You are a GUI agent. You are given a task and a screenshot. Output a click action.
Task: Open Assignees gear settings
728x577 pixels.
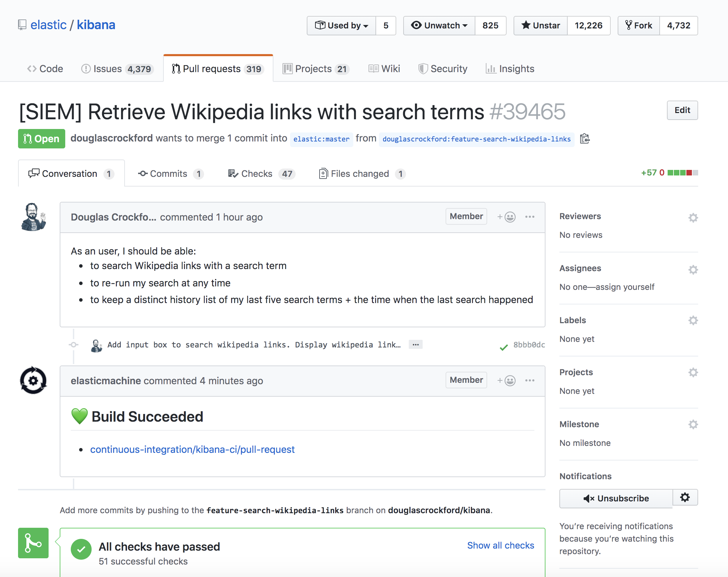[693, 269]
